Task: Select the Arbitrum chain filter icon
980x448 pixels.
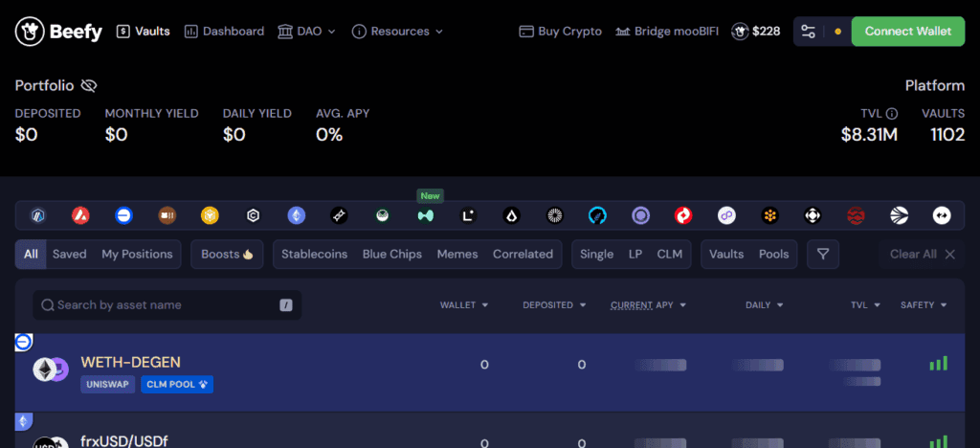Action: 38,216
